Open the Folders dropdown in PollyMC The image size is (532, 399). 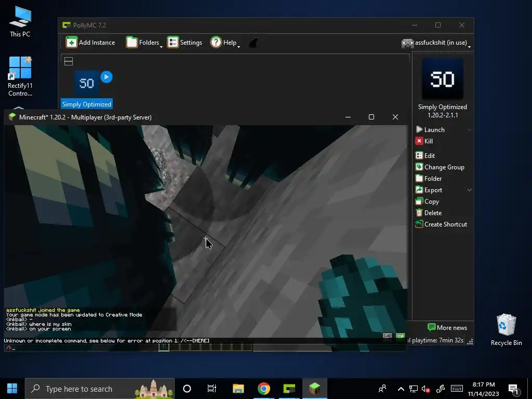[144, 43]
